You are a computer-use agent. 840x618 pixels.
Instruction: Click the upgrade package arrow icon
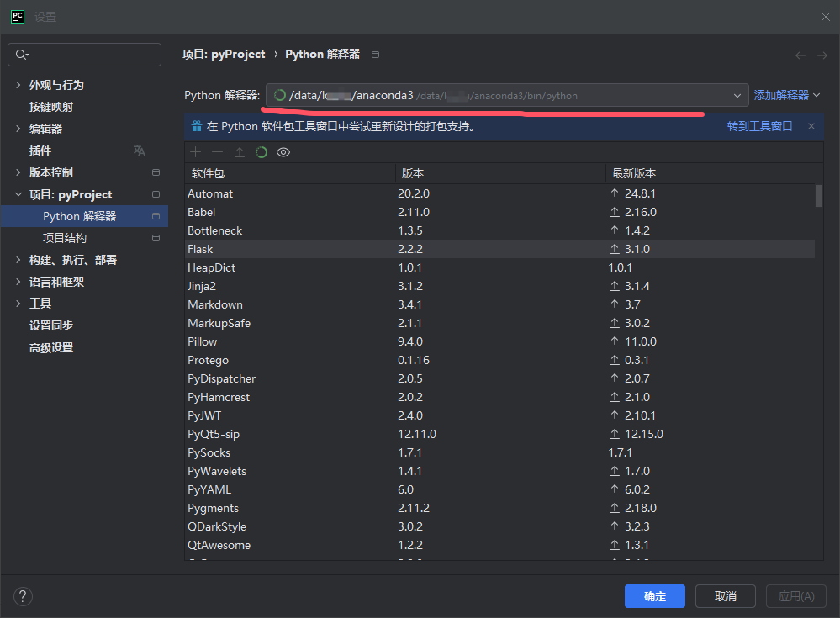(x=240, y=153)
